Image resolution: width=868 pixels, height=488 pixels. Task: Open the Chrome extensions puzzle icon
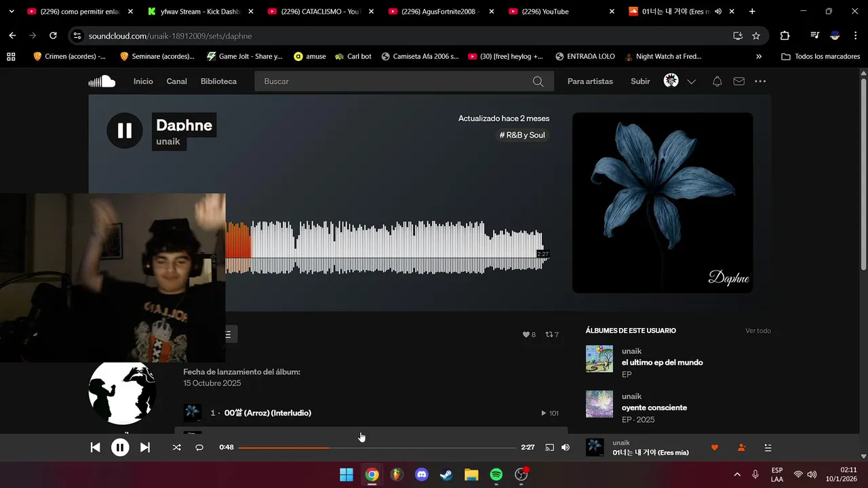[785, 36]
